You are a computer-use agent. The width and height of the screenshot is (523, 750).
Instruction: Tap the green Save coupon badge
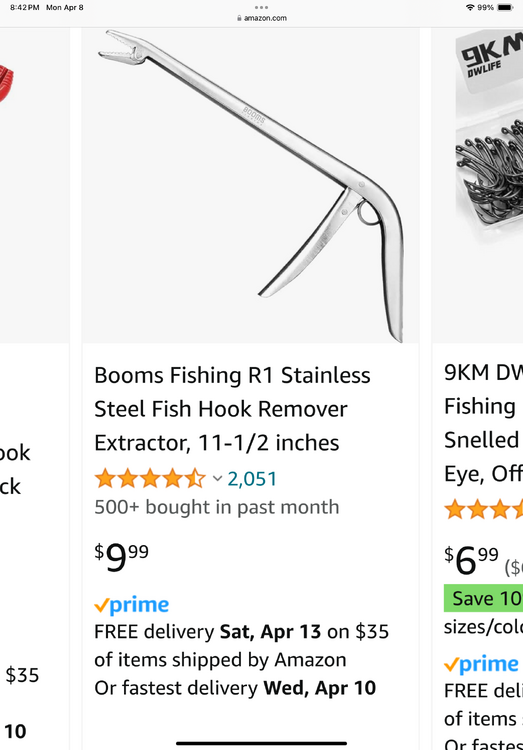(x=483, y=598)
